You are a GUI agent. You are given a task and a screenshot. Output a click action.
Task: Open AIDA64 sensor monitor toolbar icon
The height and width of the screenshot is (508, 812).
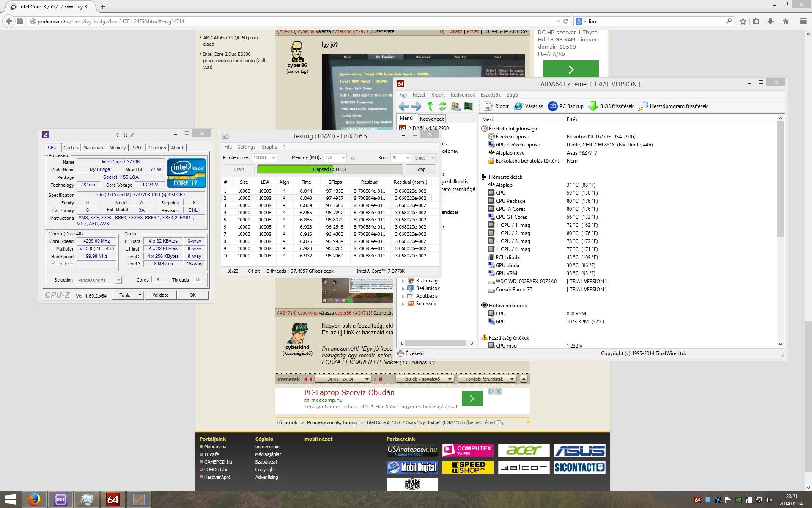click(x=469, y=106)
